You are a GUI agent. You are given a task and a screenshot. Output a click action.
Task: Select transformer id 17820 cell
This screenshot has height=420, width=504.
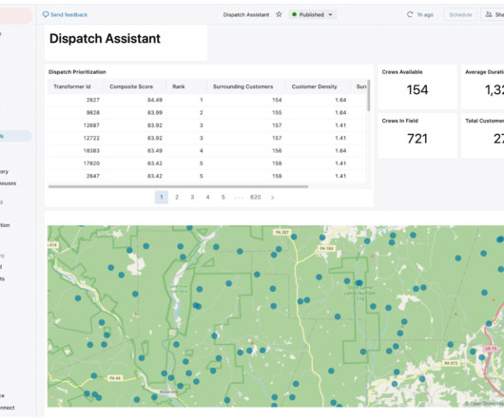[91, 163]
